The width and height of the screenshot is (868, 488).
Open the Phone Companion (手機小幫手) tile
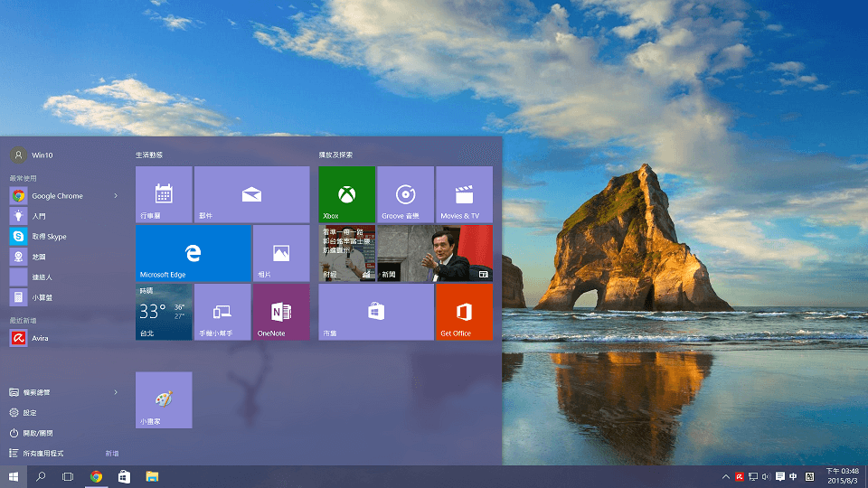(x=222, y=312)
